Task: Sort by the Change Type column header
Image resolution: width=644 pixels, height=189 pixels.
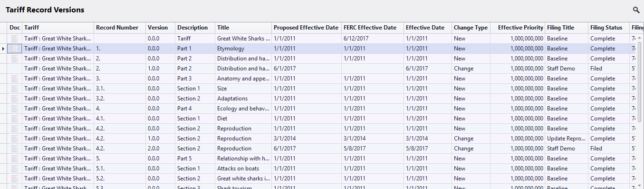Action: 471,28
